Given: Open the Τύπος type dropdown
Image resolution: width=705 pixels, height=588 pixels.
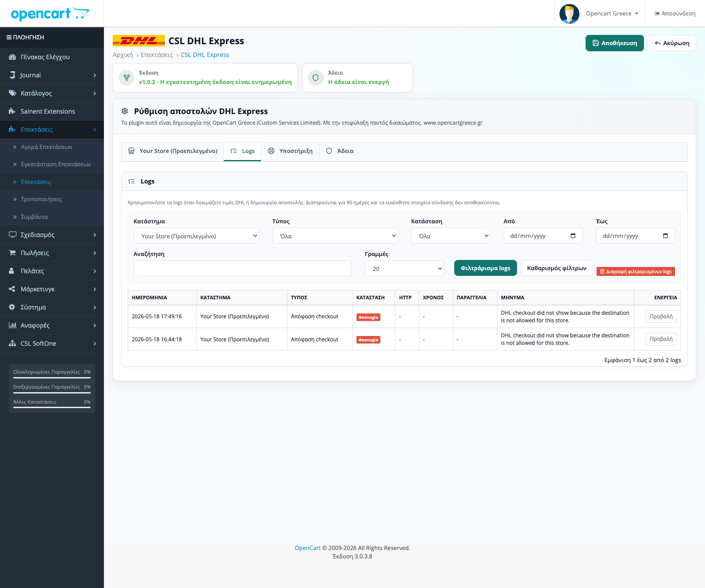Looking at the screenshot, I should click(335, 236).
